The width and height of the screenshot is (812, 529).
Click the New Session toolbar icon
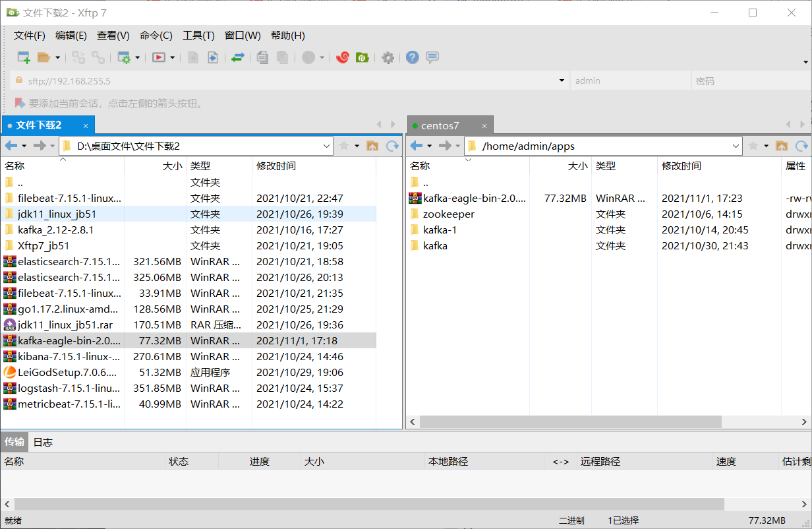coord(24,57)
